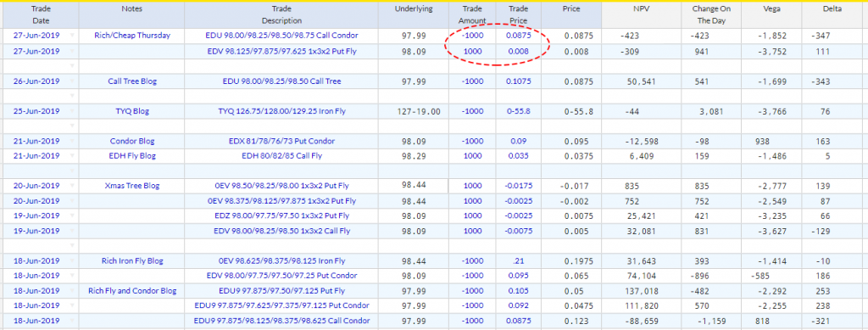The image size is (868, 330).
Task: Select EDU 98.00/98.25/98.50 Call Tree description
Action: (281, 81)
